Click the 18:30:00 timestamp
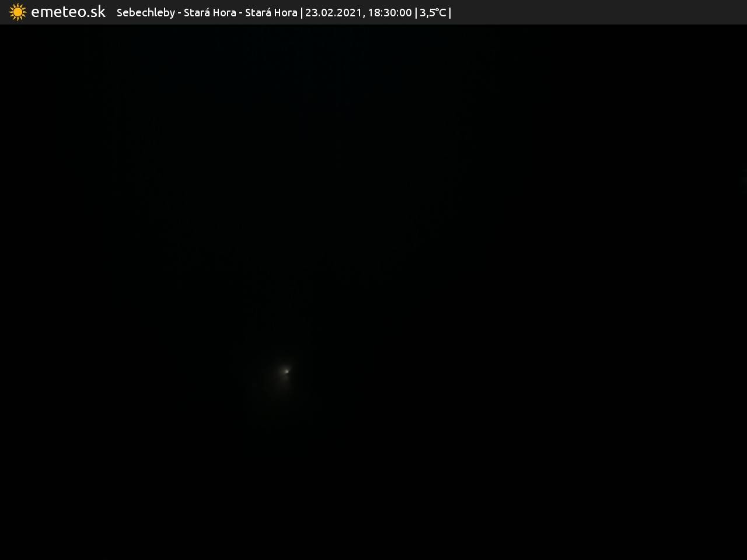Image resolution: width=747 pixels, height=560 pixels. point(389,13)
